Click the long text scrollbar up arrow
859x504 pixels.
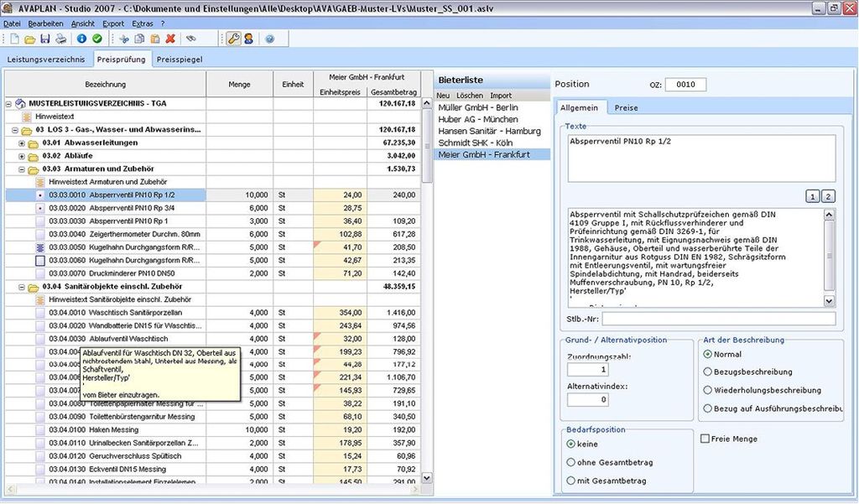[x=829, y=214]
